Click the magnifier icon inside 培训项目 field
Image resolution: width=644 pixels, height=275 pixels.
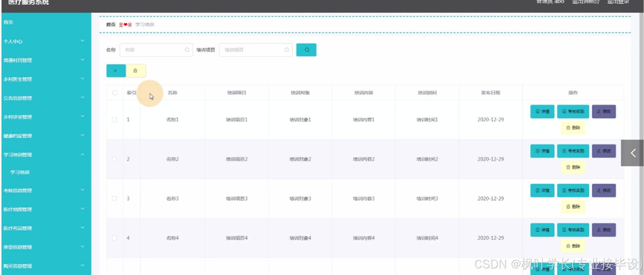point(287,50)
